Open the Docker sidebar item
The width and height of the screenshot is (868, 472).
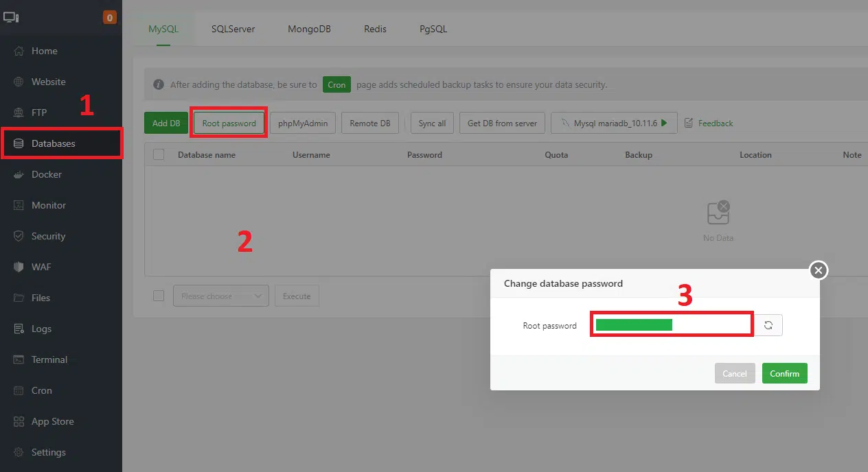(x=61, y=174)
